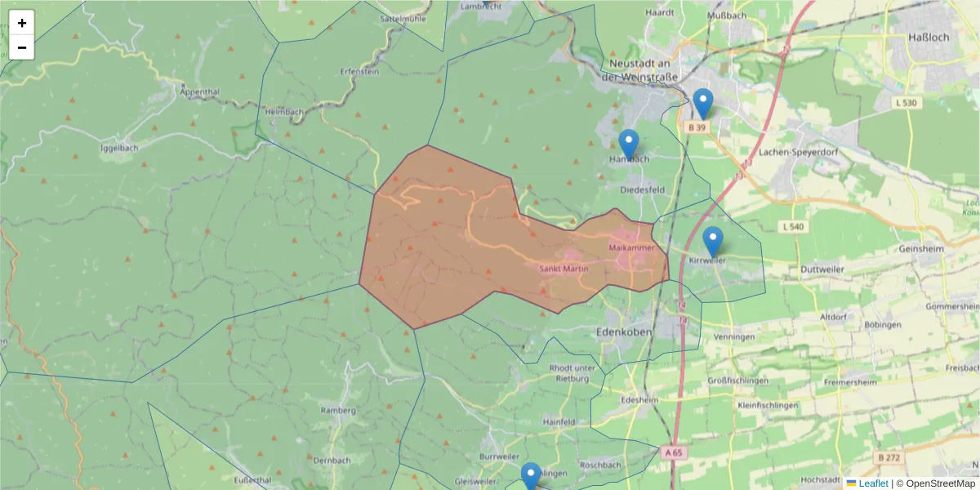Screen dimensions: 980x490
Task: Click the A 65 motorway shield
Action: [x=673, y=451]
